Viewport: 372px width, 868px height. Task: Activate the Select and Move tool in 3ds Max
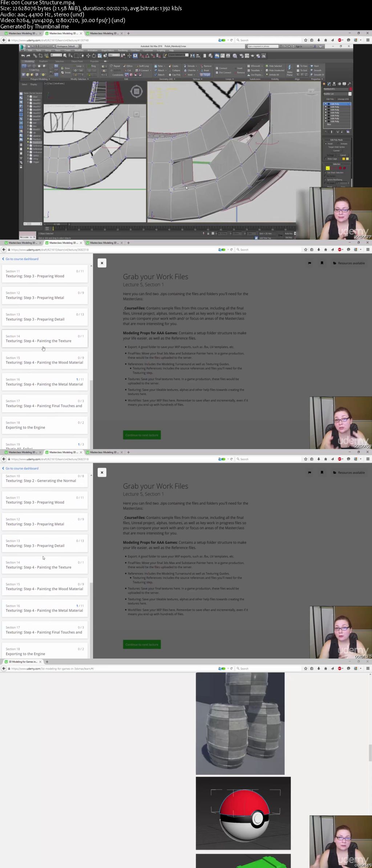pos(88,56)
